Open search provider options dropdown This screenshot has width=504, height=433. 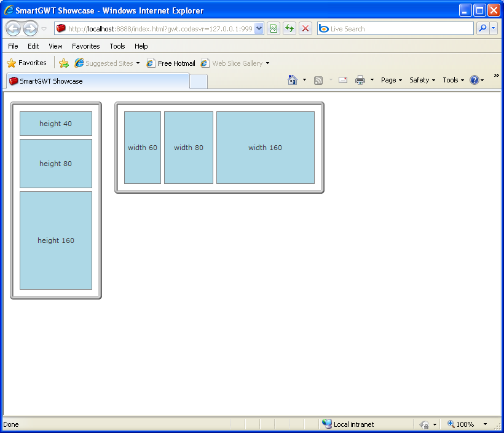[x=494, y=29]
